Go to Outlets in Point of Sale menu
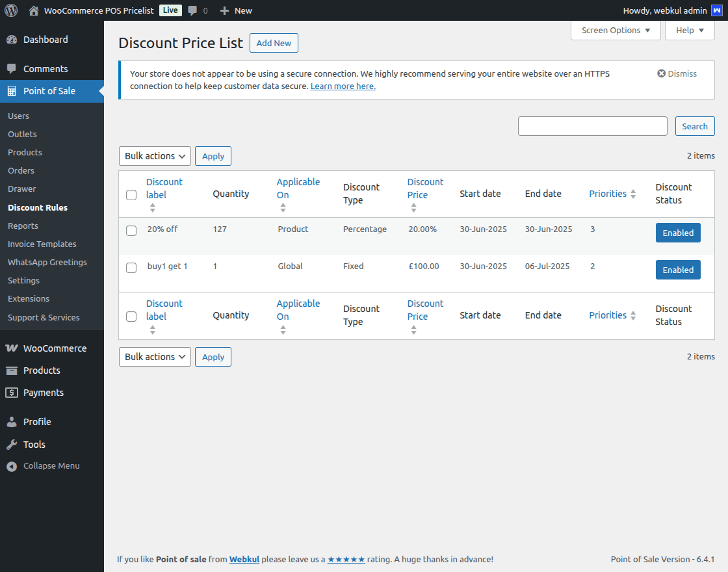The width and height of the screenshot is (728, 572). tap(22, 134)
